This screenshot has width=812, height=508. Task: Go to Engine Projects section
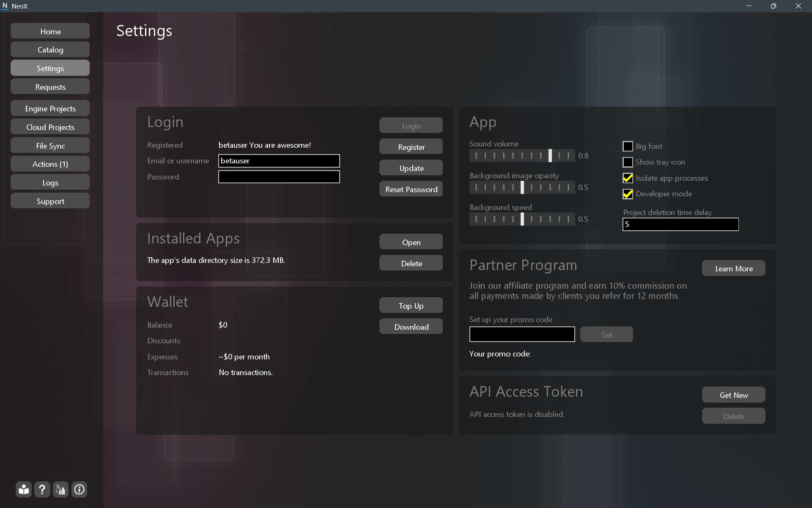pyautogui.click(x=50, y=108)
